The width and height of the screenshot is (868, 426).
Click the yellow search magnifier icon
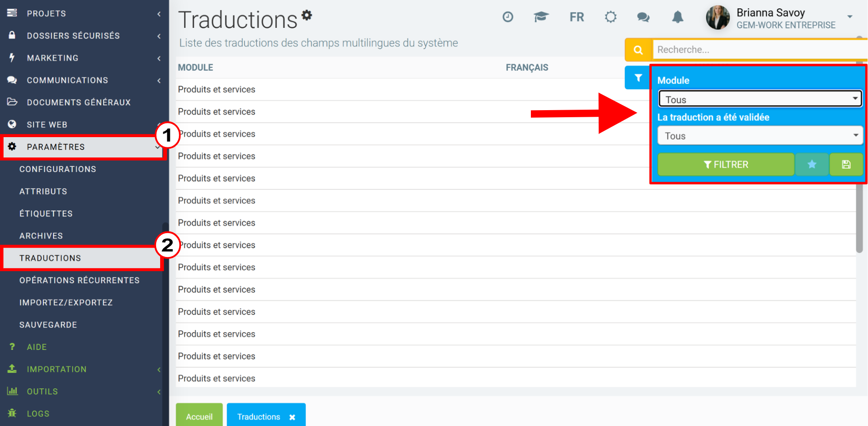pos(638,50)
